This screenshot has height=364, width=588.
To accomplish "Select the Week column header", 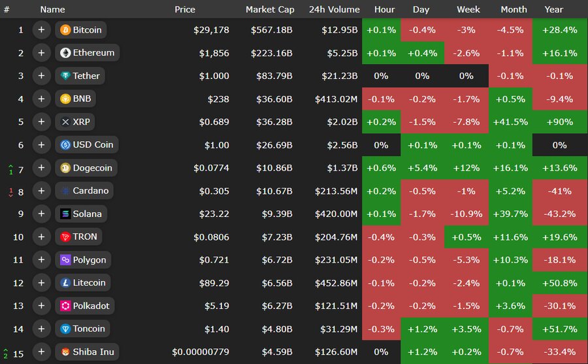I will pos(468,9).
